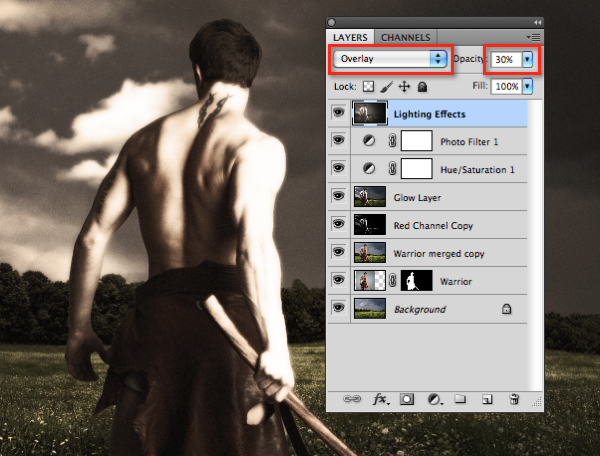
Task: Select Red Channel Copy thumbnail
Action: [370, 224]
